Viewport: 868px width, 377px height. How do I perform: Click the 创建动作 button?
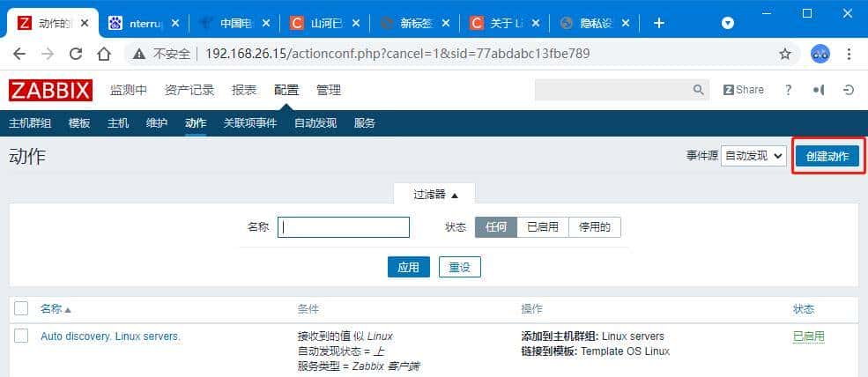tap(827, 156)
